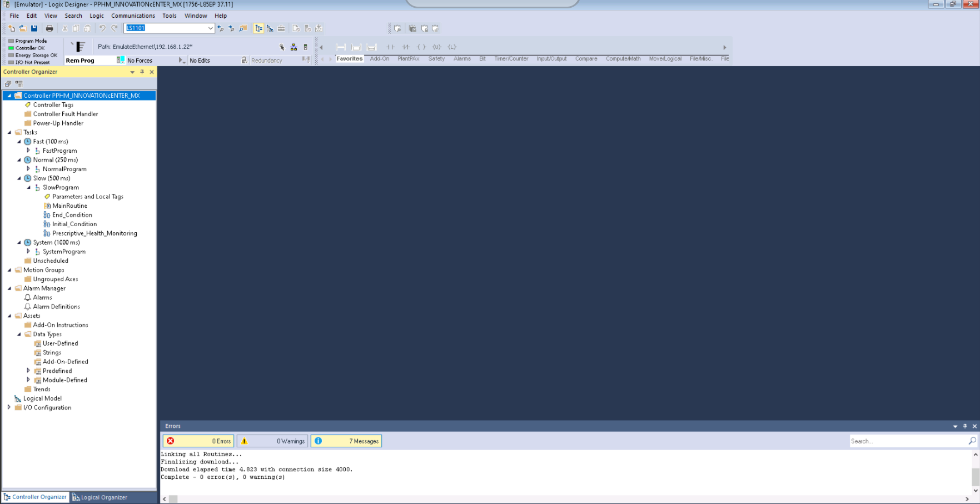Click the Save icon in the toolbar
This screenshot has width=980, height=504.
tap(34, 28)
